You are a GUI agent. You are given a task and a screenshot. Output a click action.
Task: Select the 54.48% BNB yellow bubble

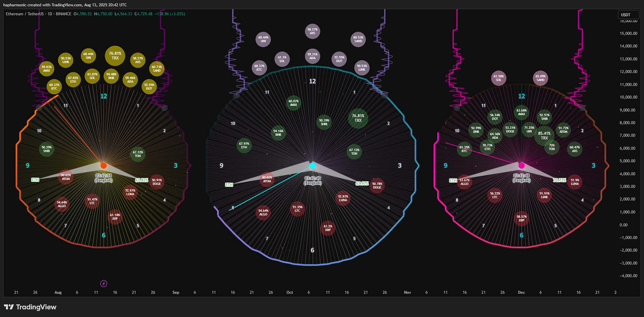(111, 76)
